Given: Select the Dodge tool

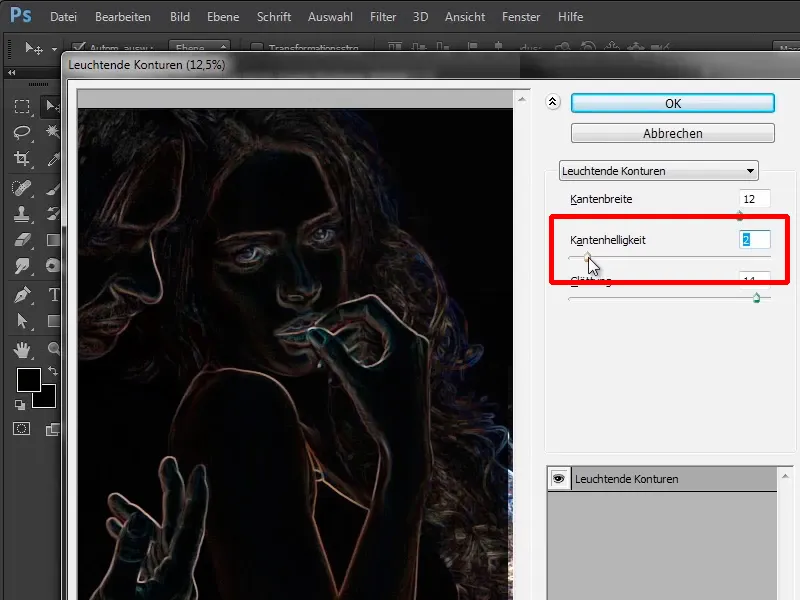Looking at the screenshot, I should 53,265.
